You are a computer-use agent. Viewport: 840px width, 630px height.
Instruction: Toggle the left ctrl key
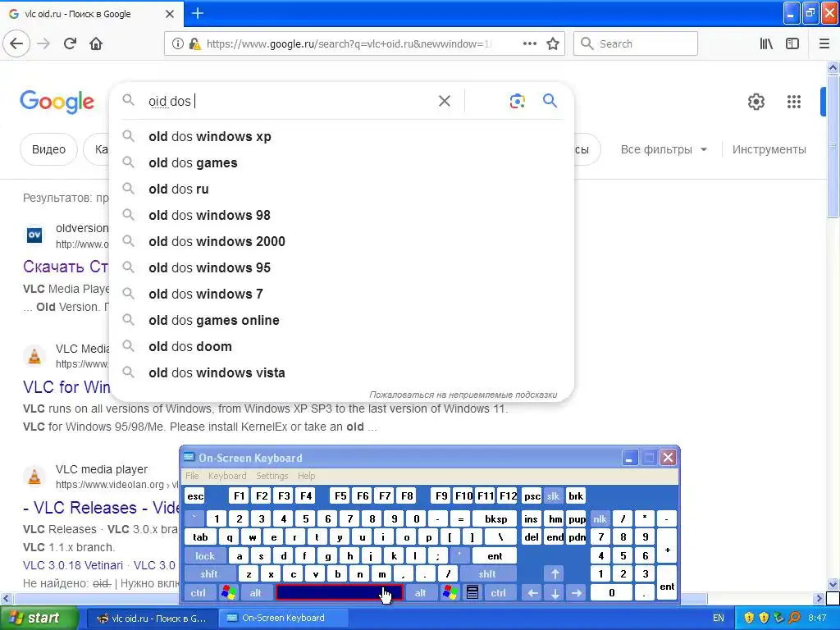199,592
